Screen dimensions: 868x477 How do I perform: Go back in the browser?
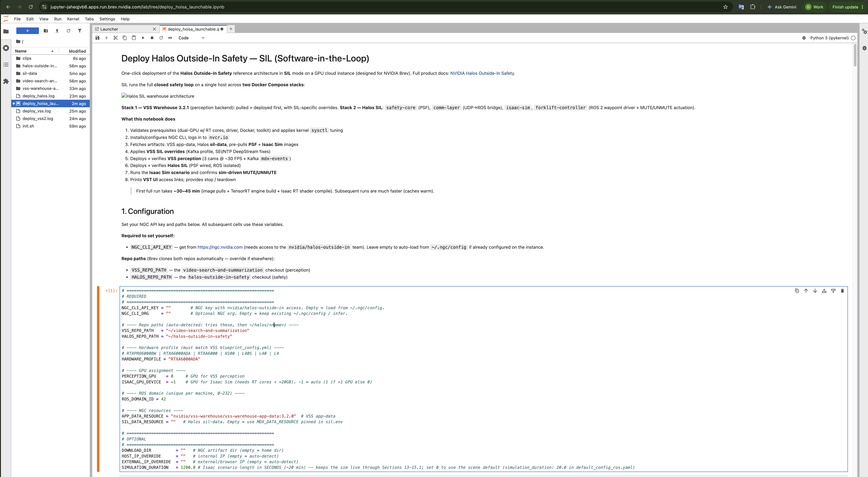(8, 7)
